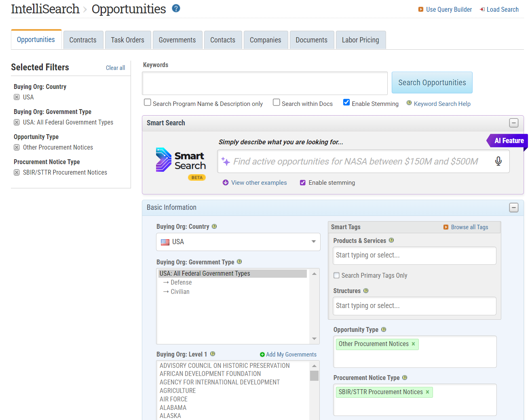The width and height of the screenshot is (532, 420).
Task: Click help icon next to Buying Org: Country
Action: coord(214,227)
